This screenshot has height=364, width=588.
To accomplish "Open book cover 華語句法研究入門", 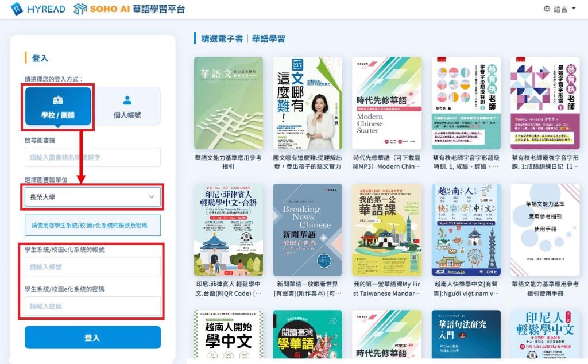I will pyautogui.click(x=466, y=334).
